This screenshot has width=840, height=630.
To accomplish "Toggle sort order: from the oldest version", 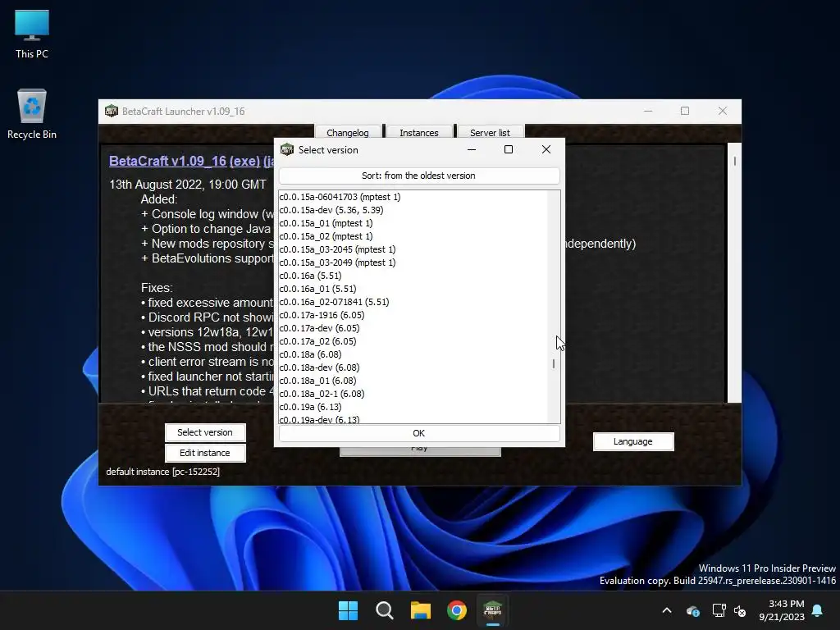I will [419, 176].
